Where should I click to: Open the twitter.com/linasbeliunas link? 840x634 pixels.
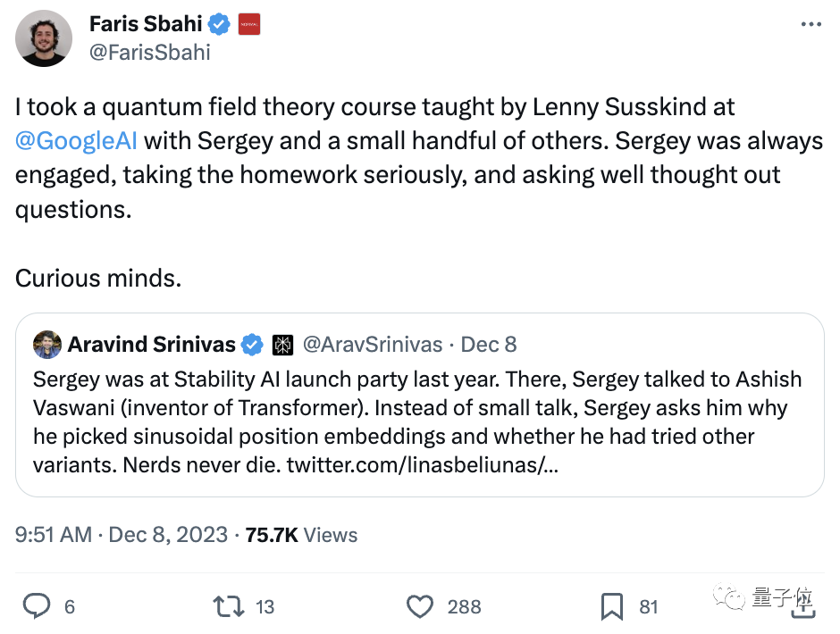pyautogui.click(x=423, y=464)
